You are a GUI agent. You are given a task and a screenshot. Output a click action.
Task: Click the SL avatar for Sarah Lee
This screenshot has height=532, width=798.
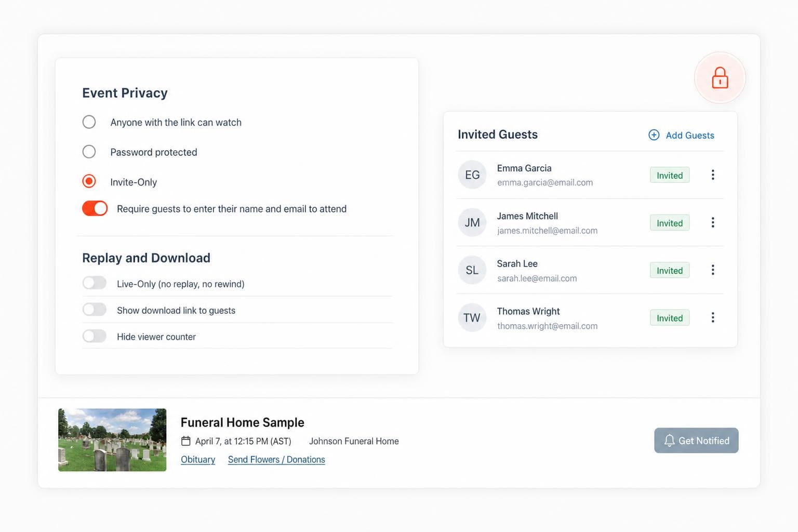click(472, 270)
